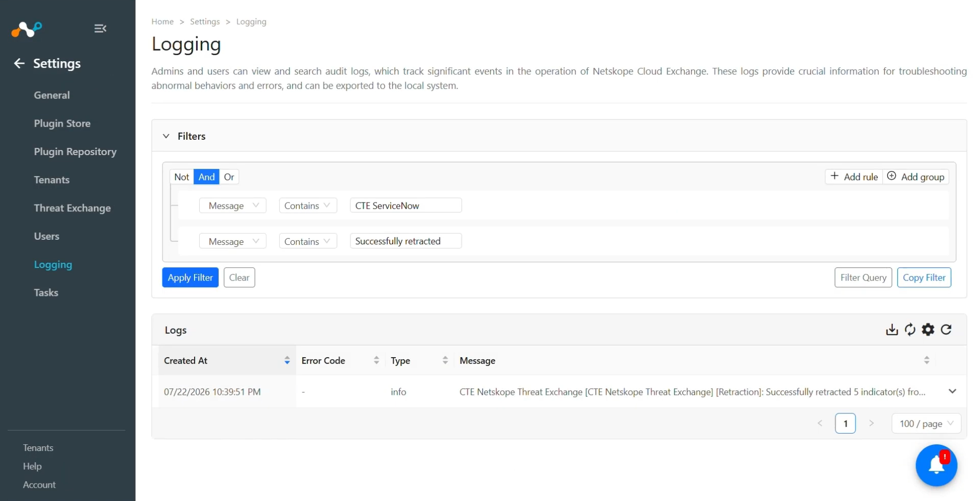Expand the 10:39:51 PM log row
The image size is (980, 501).
[952, 391]
